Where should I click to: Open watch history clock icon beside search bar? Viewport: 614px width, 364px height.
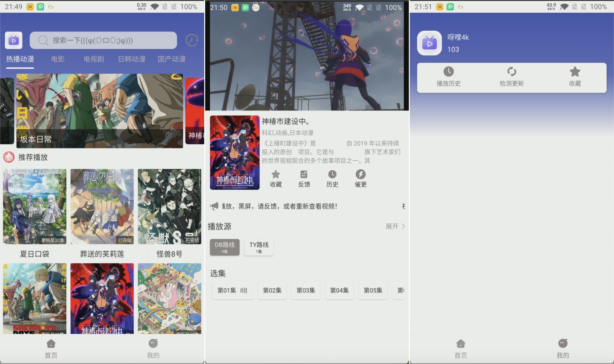(x=192, y=40)
